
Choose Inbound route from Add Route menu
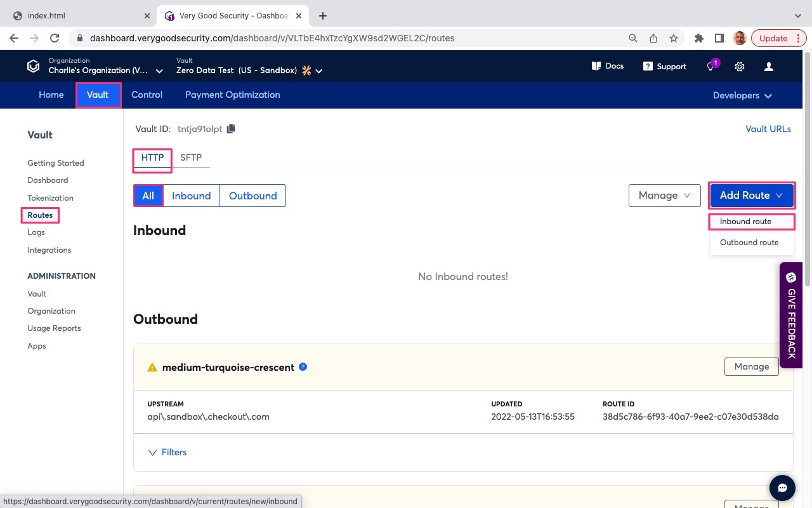pos(752,222)
